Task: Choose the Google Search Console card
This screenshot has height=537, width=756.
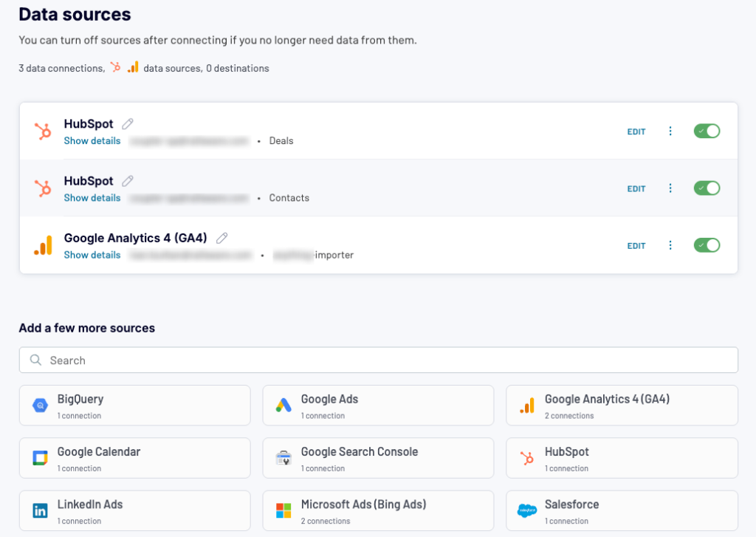Action: pyautogui.click(x=379, y=458)
